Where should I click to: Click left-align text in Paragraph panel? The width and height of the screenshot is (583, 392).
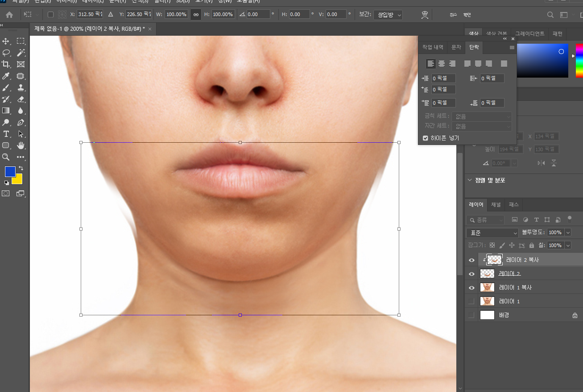tap(430, 63)
